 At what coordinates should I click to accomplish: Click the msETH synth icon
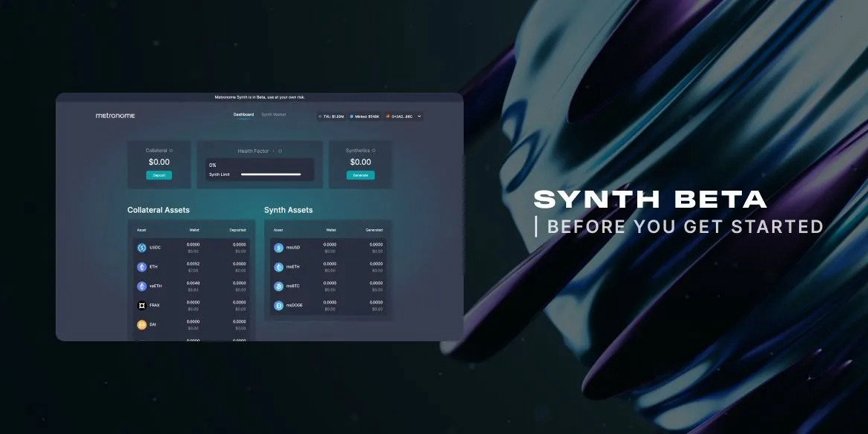(279, 267)
